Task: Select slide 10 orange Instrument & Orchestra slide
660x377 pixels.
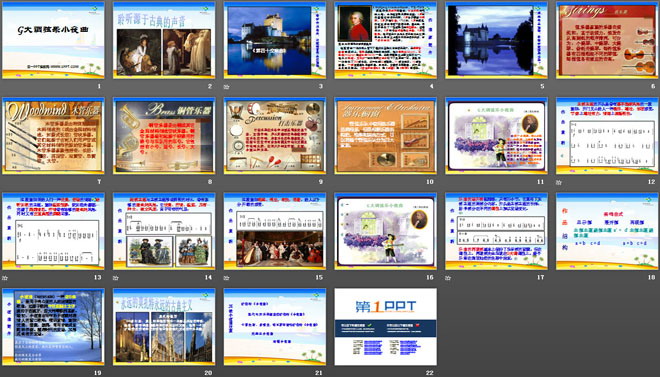Action: pyautogui.click(x=386, y=136)
